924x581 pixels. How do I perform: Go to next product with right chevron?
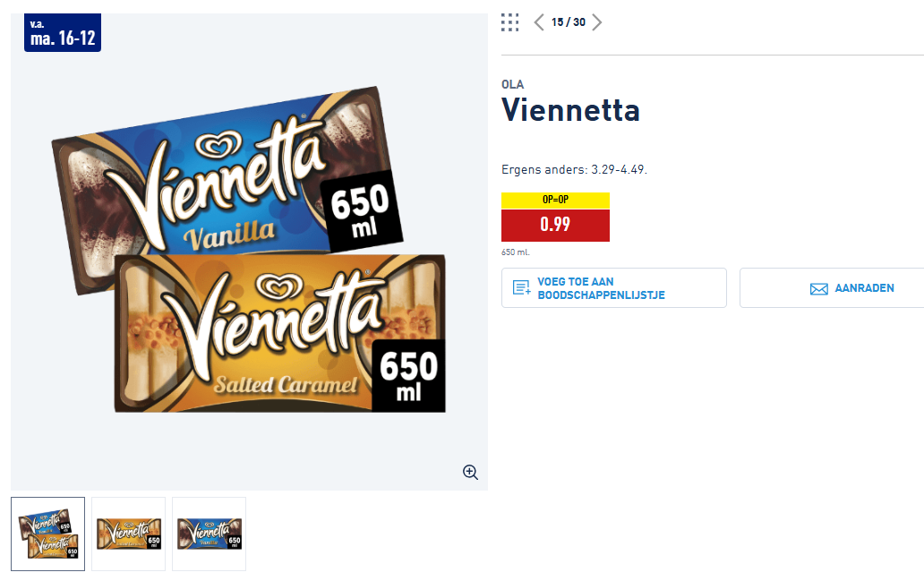(597, 22)
